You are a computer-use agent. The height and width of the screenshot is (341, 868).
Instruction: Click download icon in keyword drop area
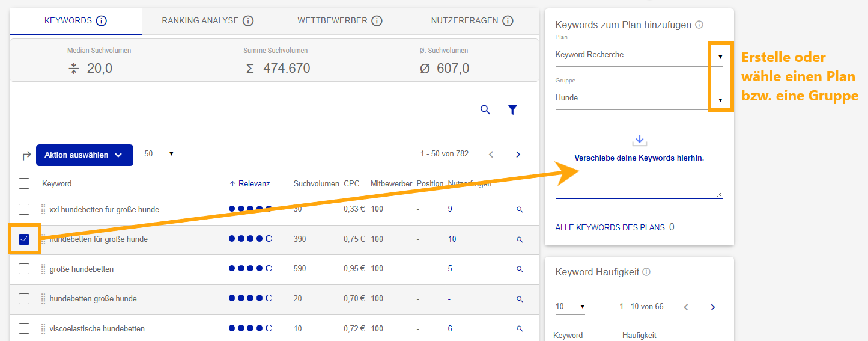(639, 140)
